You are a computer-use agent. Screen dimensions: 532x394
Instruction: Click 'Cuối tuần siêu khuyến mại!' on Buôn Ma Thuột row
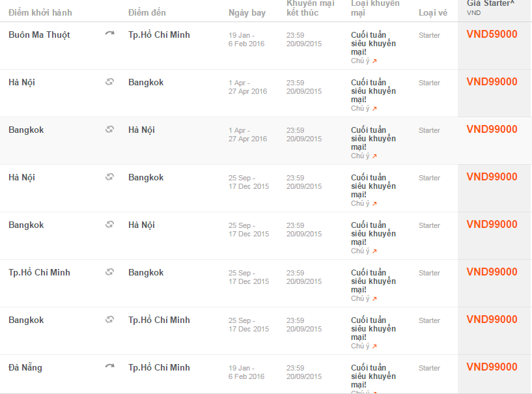(373, 44)
